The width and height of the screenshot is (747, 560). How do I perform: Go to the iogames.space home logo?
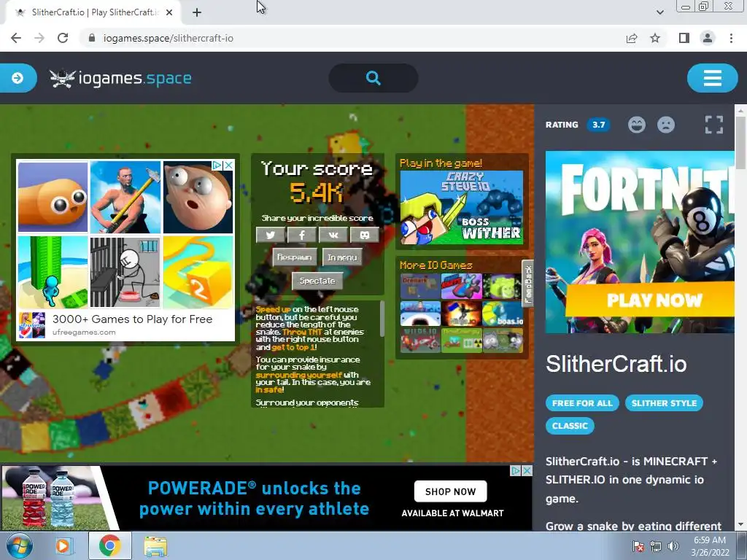click(120, 78)
